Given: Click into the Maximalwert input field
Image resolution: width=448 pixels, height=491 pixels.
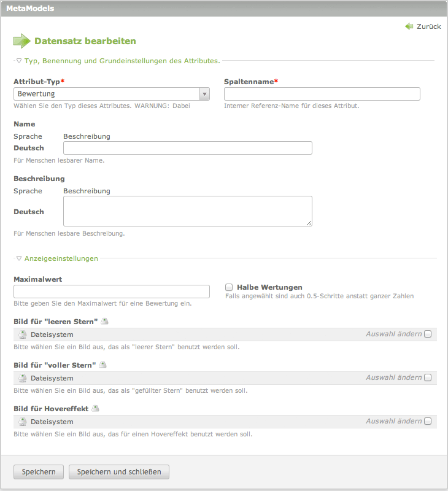Looking at the screenshot, I should click(112, 292).
